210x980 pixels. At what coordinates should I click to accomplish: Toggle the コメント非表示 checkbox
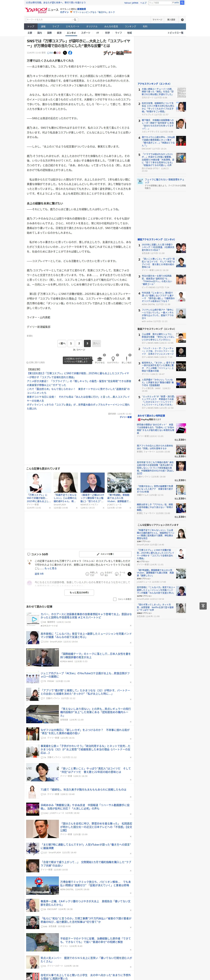[115, 599]
